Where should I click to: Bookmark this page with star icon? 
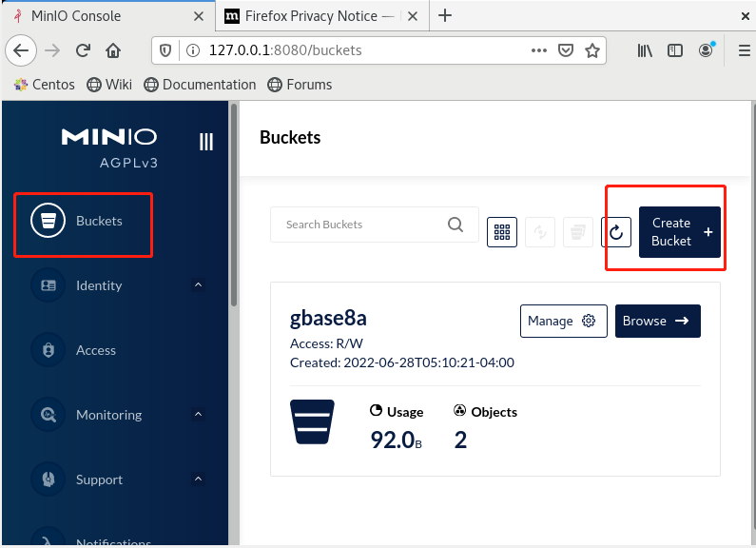coord(592,50)
